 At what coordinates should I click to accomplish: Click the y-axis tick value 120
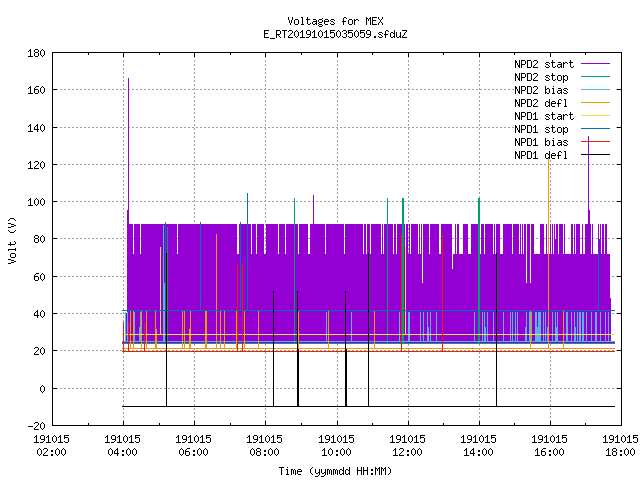(x=36, y=165)
